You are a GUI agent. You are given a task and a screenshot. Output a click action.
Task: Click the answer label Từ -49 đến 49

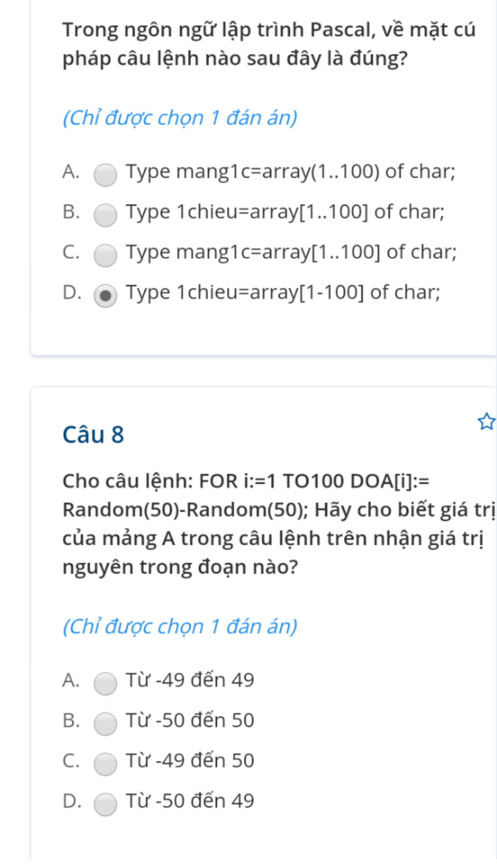click(190, 680)
